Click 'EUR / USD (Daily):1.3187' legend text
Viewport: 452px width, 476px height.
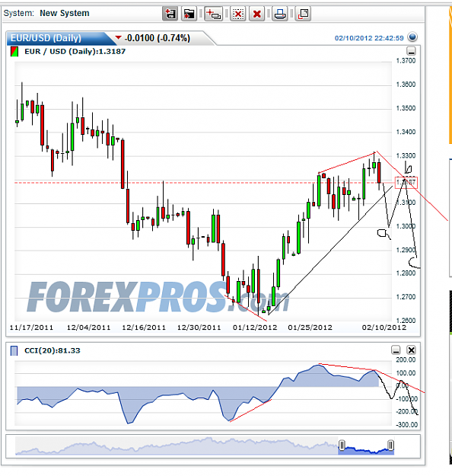click(x=75, y=52)
